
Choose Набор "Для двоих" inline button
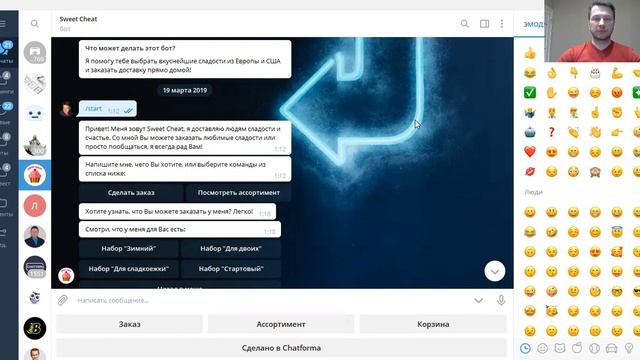231,249
